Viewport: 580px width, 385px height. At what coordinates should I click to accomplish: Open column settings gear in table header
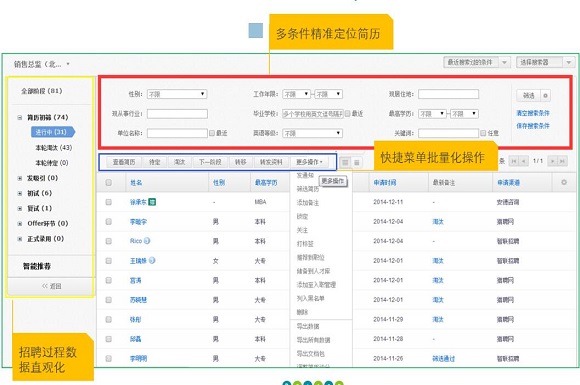coord(564,182)
